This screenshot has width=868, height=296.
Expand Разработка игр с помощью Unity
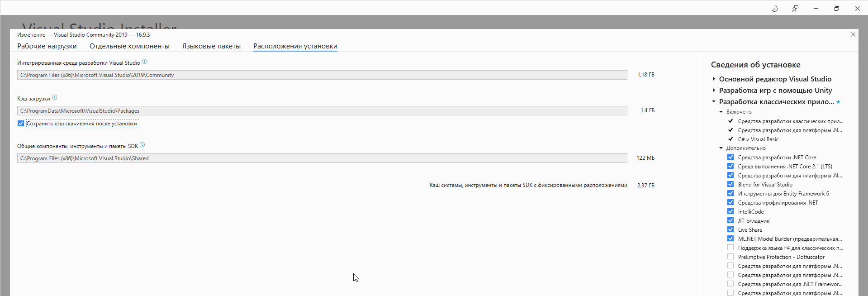click(714, 90)
